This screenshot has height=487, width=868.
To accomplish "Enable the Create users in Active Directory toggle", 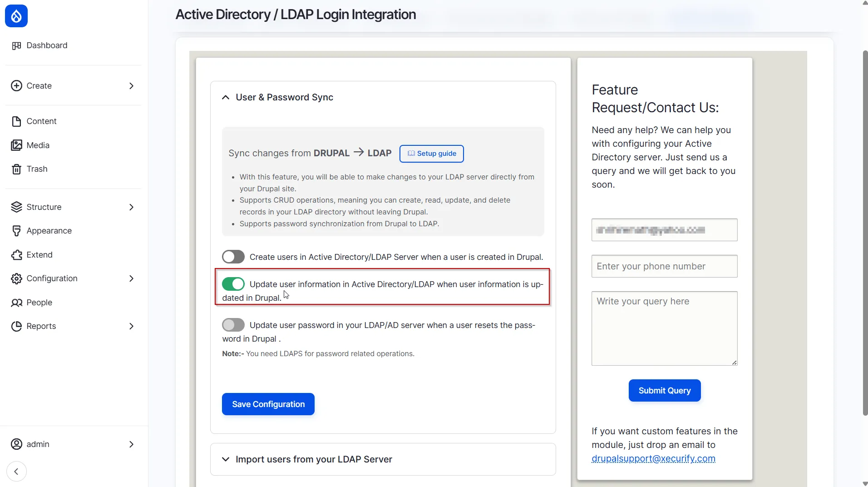I will 233,257.
